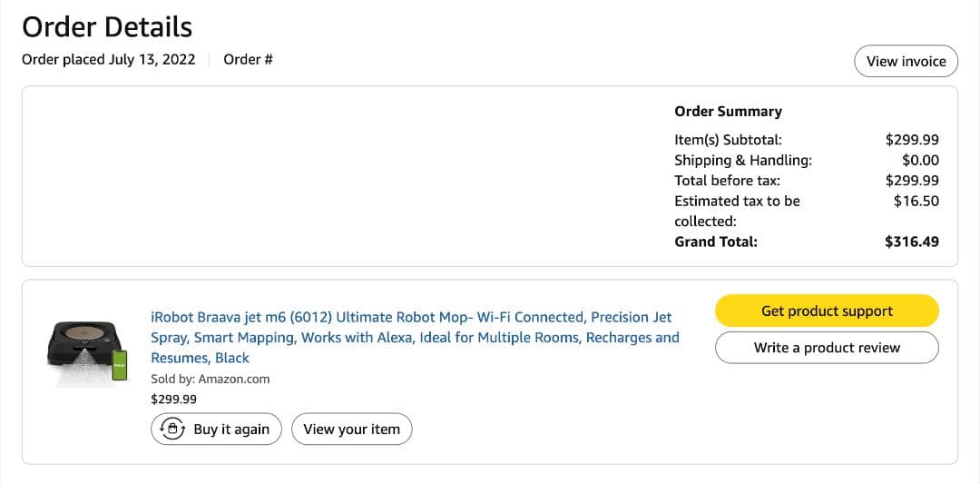Screen dimensions: 980x484
Task: Click the Shipping & Handling label
Action: (x=742, y=160)
